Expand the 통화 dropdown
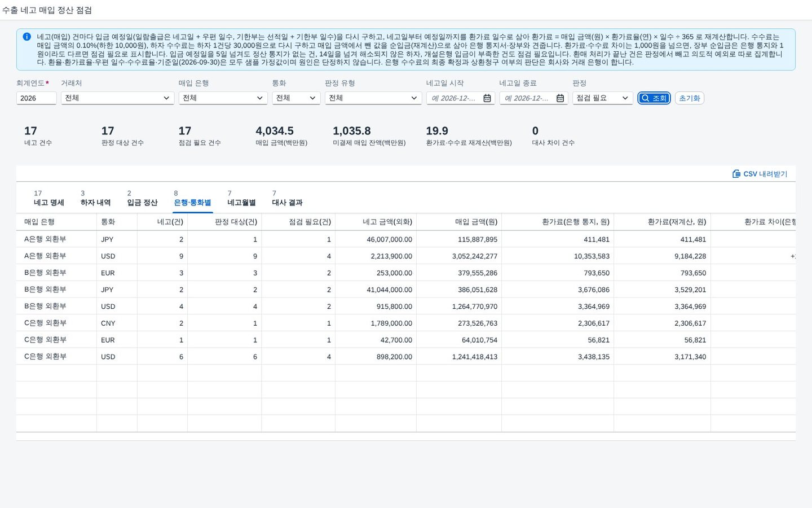This screenshot has height=508, width=812. tap(296, 98)
